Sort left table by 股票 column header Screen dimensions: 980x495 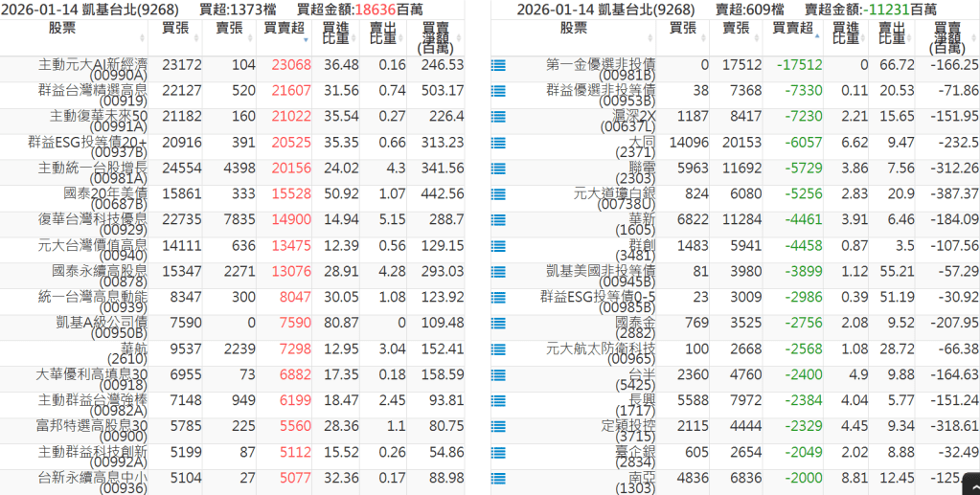coord(73,29)
